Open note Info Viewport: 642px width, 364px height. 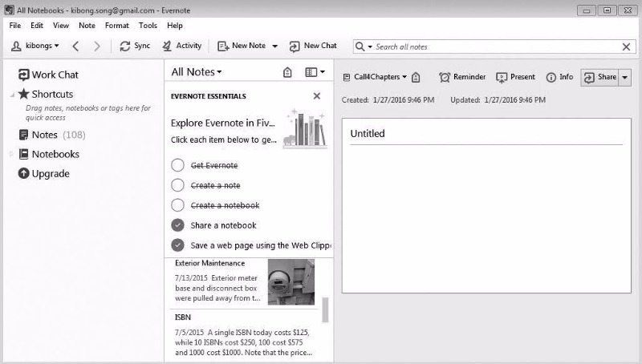point(559,77)
